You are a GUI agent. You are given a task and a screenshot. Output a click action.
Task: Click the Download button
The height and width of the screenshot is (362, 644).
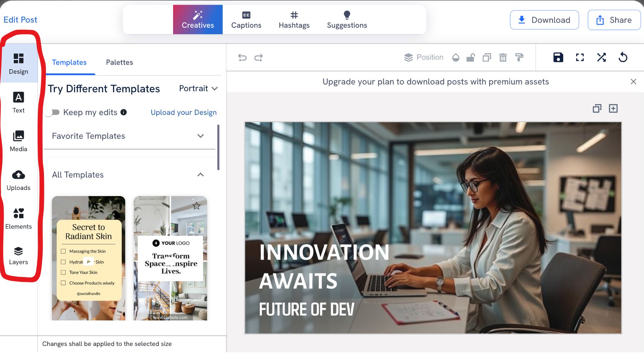544,20
